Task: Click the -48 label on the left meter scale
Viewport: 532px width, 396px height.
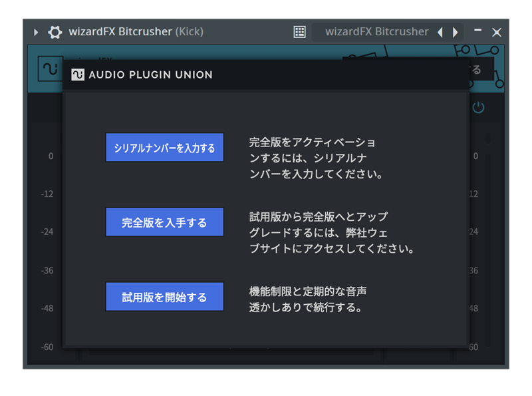Action: click(47, 309)
